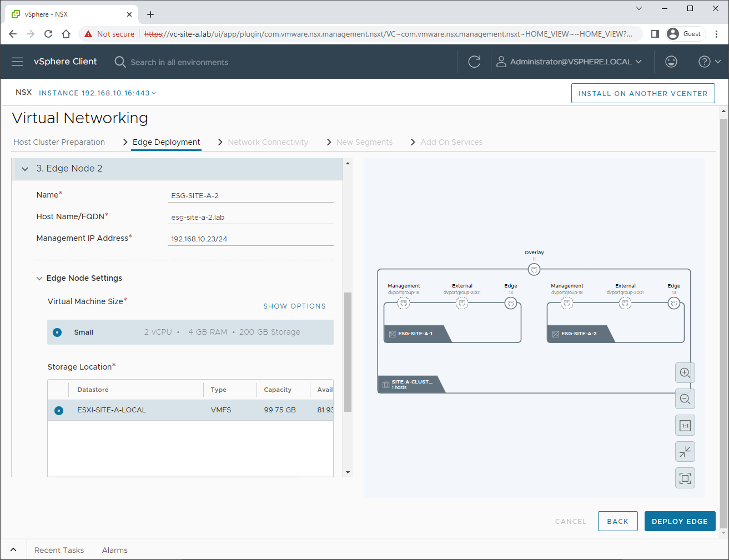Click the Management IP Address field
Image resolution: width=729 pixels, height=560 pixels.
coord(250,239)
